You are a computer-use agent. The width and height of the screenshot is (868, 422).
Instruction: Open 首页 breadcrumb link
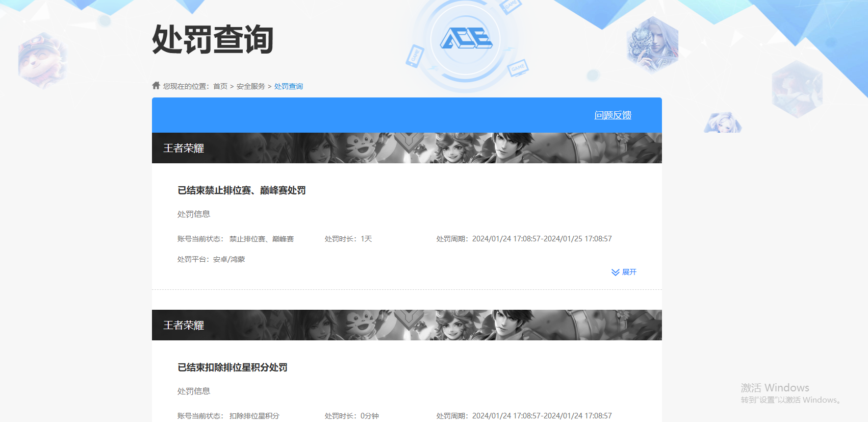220,86
